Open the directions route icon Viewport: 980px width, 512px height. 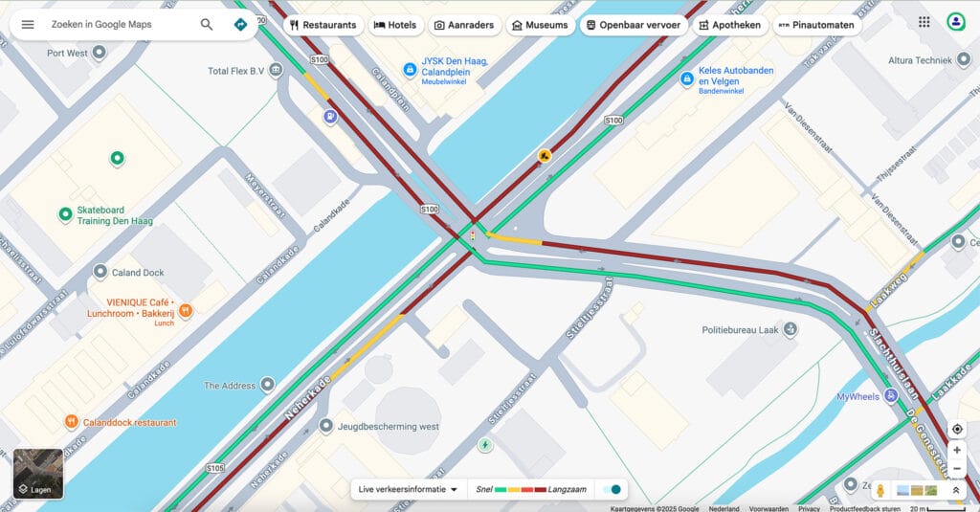[x=240, y=24]
